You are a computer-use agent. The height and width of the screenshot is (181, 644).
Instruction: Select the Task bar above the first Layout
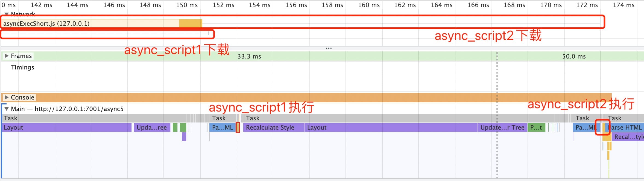94,118
